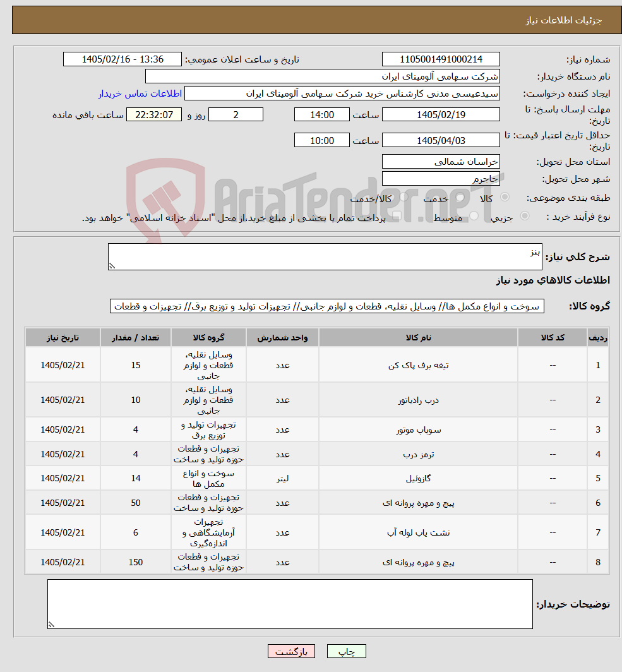Click resize handle of توضیحات خریدار box
The image size is (622, 672).
51,625
